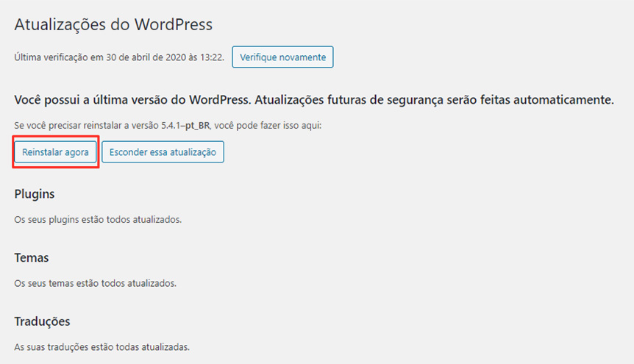Click the Você possui a última versão message
This screenshot has height=364, width=634.
(x=314, y=100)
